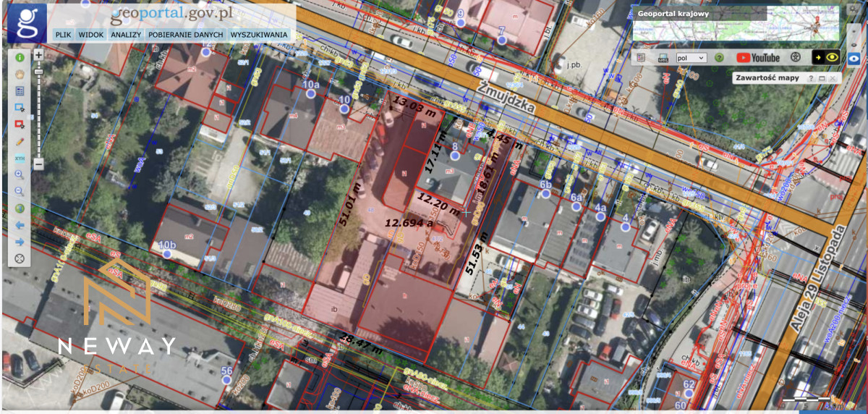The image size is (868, 414).
Task: Toggle the blue eye visibility button
Action: coord(854,58)
